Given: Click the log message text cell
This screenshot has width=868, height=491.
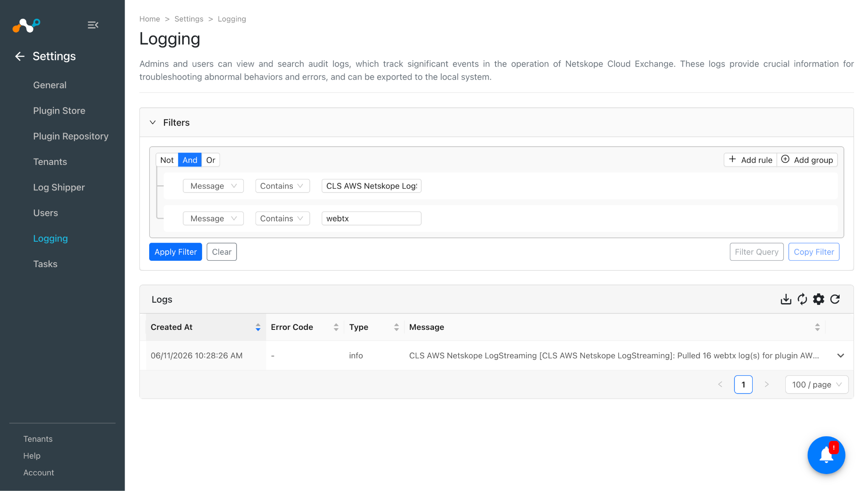Looking at the screenshot, I should 614,356.
